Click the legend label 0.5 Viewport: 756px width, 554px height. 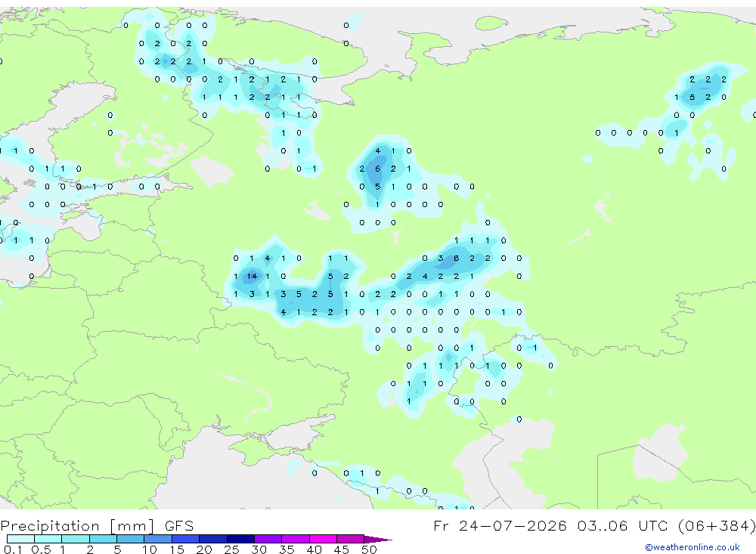(41, 549)
